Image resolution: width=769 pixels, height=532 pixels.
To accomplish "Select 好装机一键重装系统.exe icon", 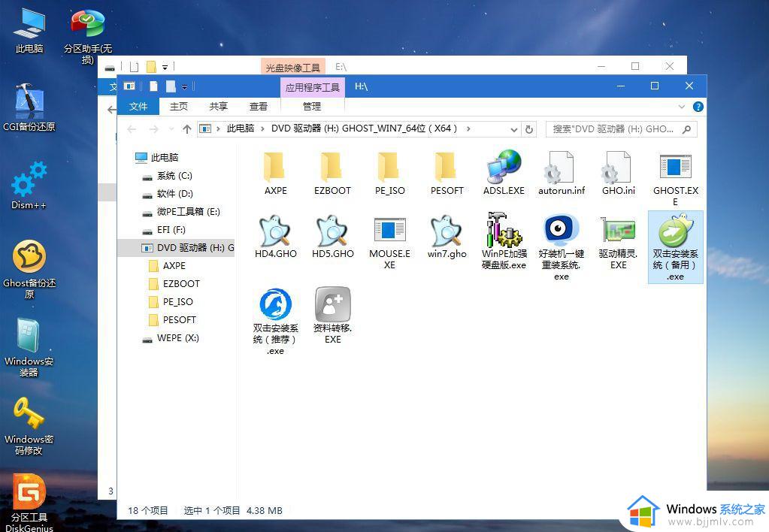I will click(x=561, y=229).
